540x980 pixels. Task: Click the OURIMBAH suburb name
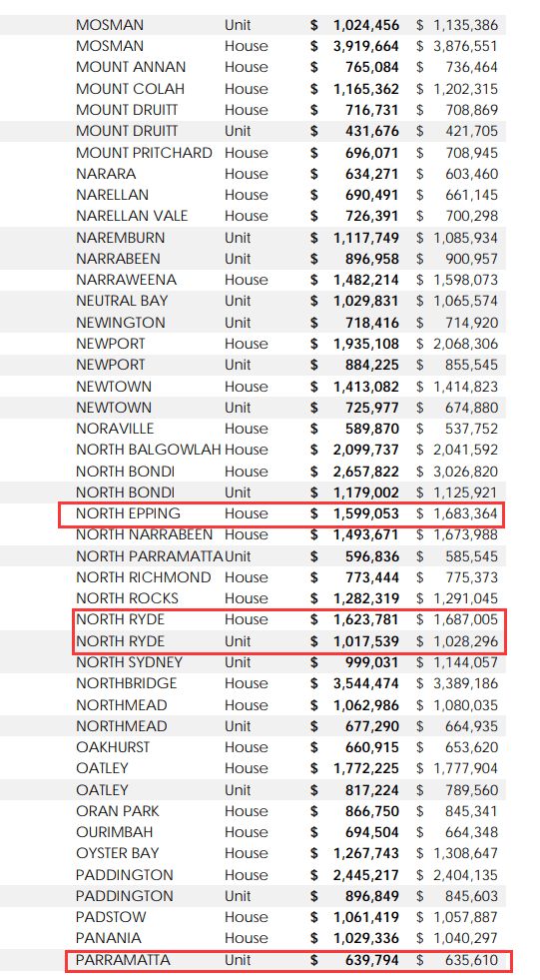(x=114, y=832)
